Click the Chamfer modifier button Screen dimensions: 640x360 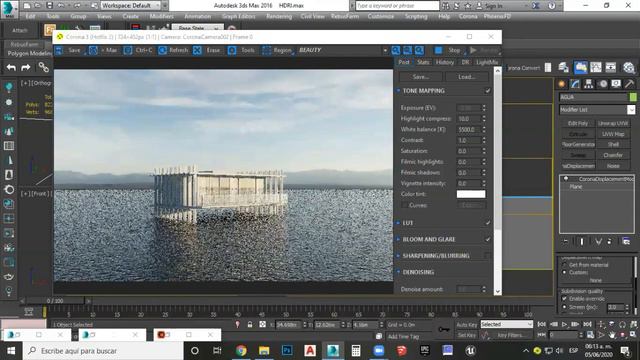[x=613, y=155]
